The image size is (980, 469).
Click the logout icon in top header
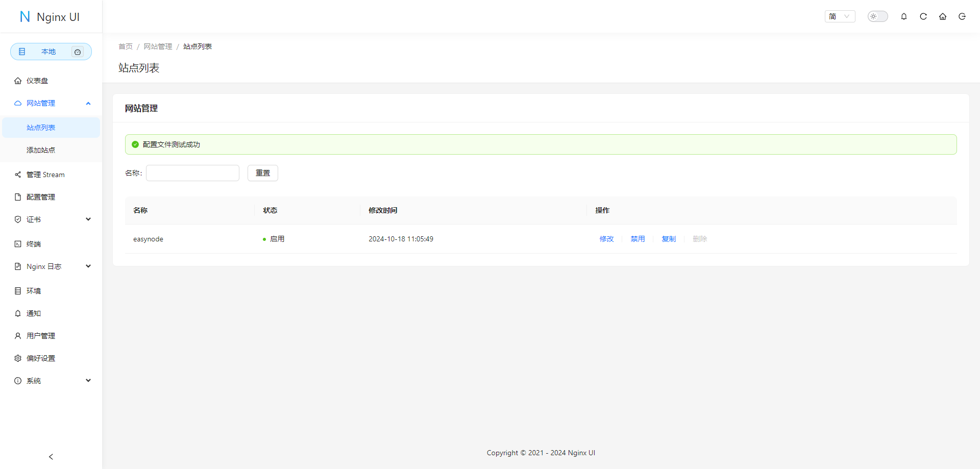point(962,16)
